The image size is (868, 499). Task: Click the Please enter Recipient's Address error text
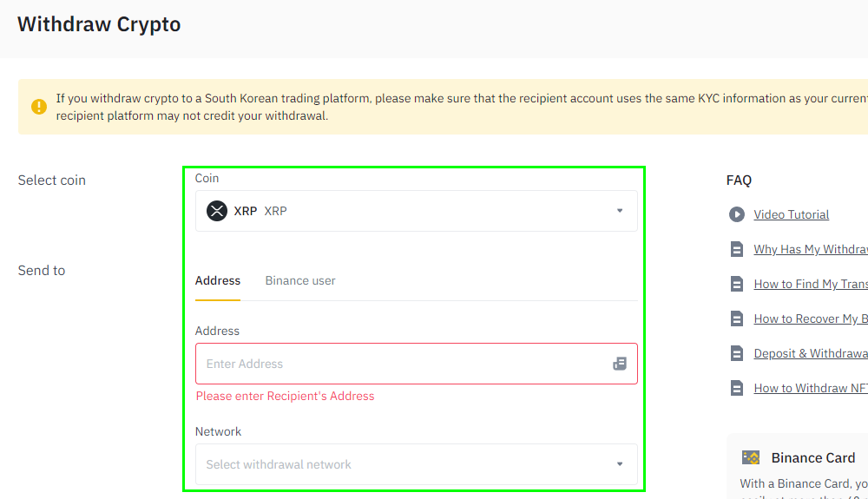coord(285,396)
